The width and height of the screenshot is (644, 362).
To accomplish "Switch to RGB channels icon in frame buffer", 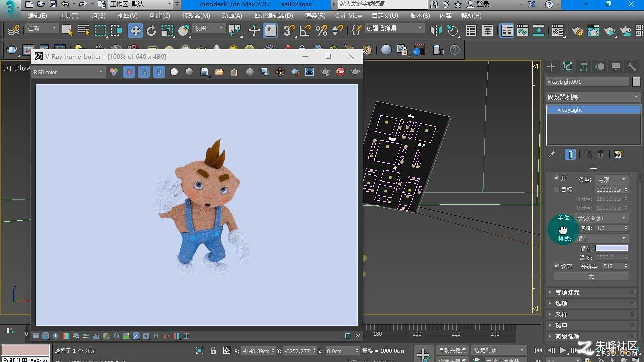I will coord(114,72).
